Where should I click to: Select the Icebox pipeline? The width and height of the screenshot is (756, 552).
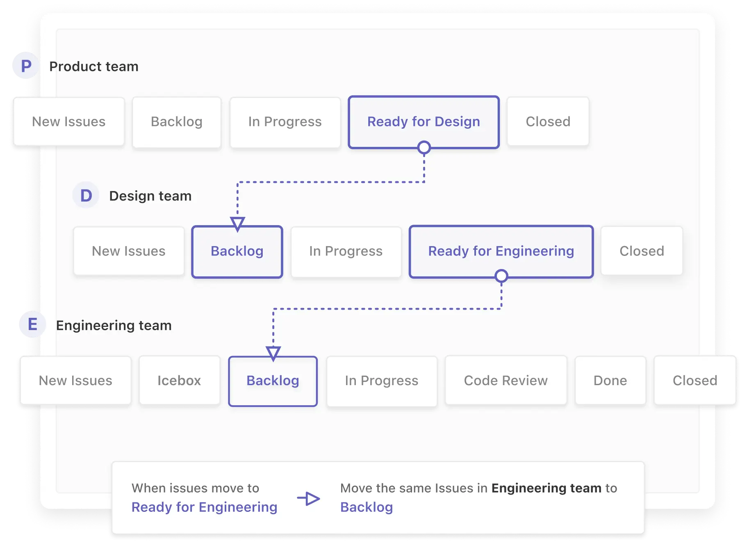click(179, 381)
